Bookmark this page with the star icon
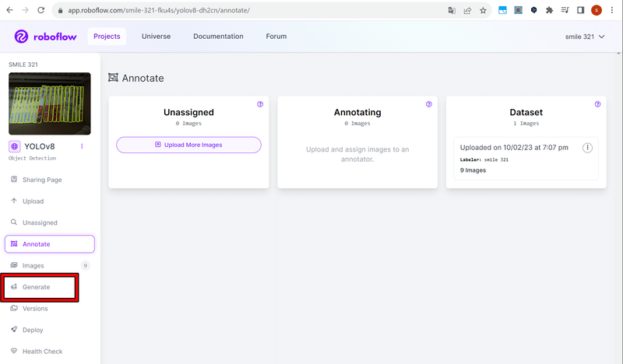 tap(483, 10)
